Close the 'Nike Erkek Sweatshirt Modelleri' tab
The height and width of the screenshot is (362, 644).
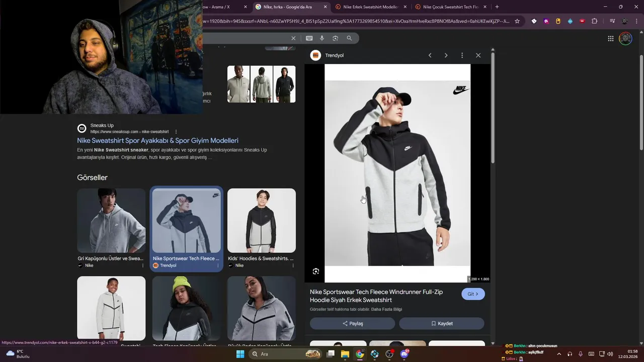[405, 7]
